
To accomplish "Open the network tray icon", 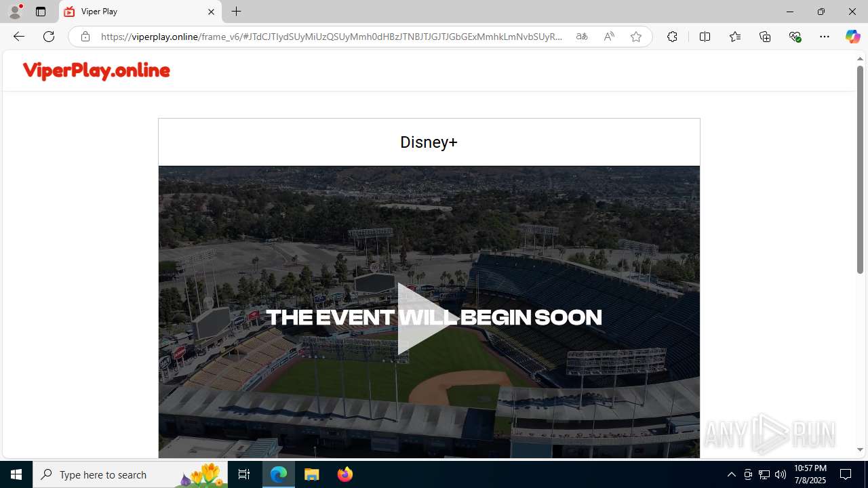I will click(x=764, y=474).
